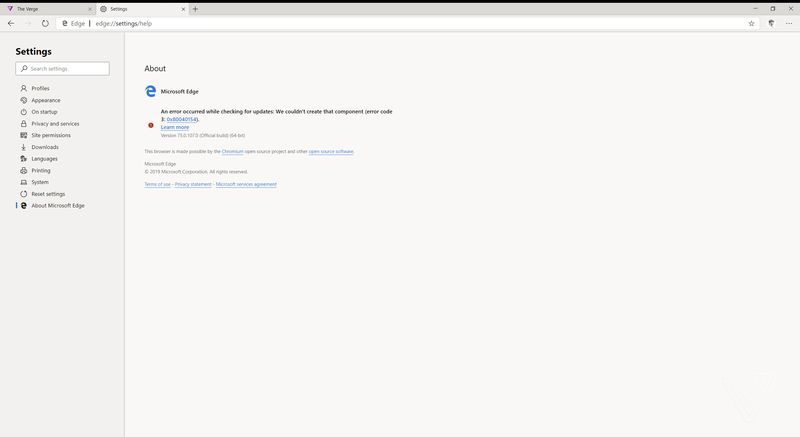Image resolution: width=800 pixels, height=437 pixels.
Task: Click the Printing printer icon
Action: point(23,170)
